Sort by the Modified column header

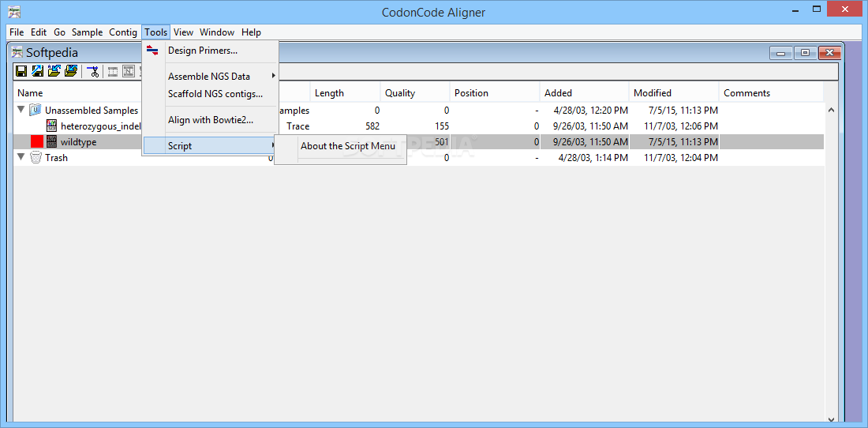click(x=674, y=93)
